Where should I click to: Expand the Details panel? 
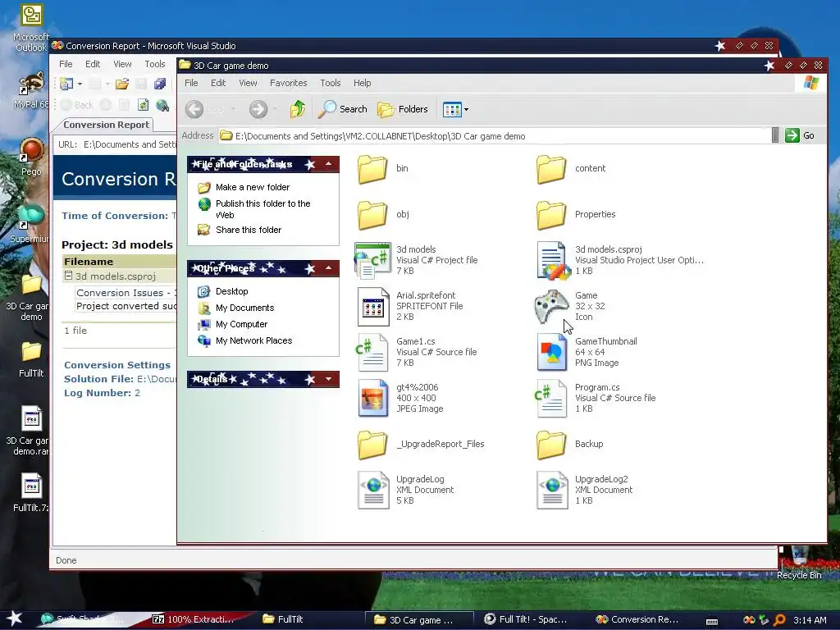point(328,379)
